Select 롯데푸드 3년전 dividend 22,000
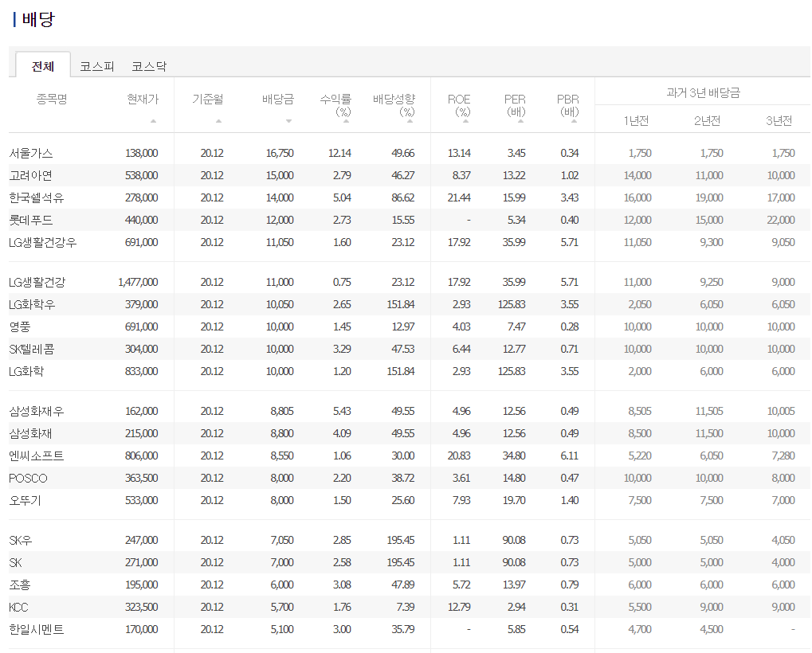The image size is (812, 653). coord(781,220)
